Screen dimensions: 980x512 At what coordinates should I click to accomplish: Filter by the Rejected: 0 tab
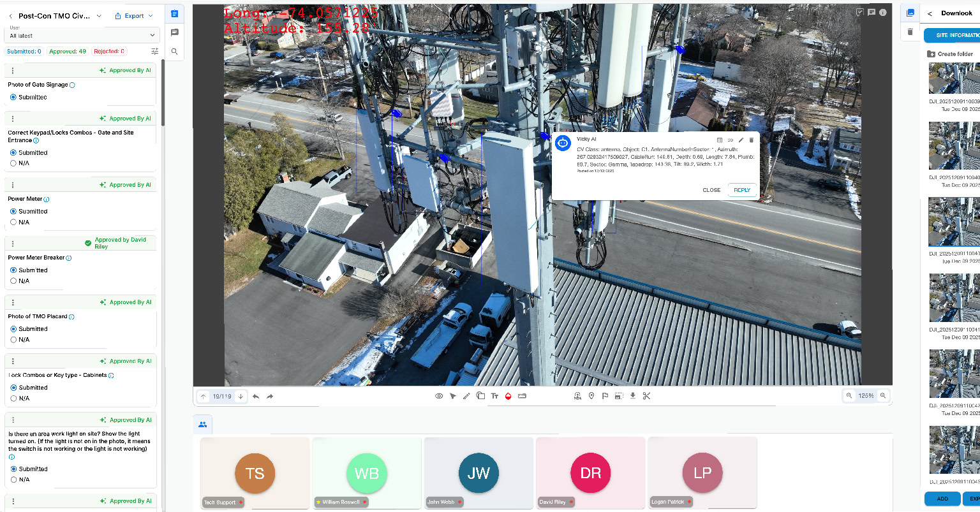point(108,52)
